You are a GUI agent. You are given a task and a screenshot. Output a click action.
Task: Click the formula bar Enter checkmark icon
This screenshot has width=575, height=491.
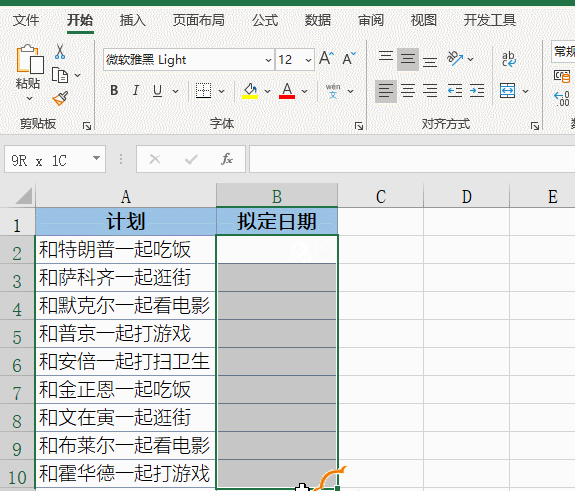pos(191,159)
